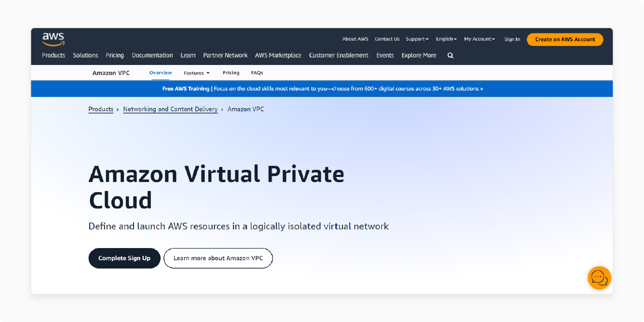Click Learn more about Amazon VPC
This screenshot has height=322, width=644.
[218, 258]
